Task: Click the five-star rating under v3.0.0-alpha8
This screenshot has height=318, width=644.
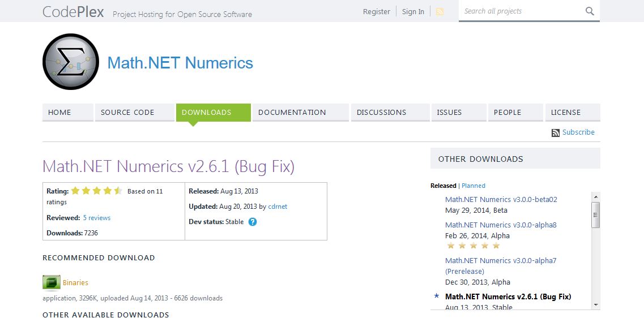Action: 473,246
